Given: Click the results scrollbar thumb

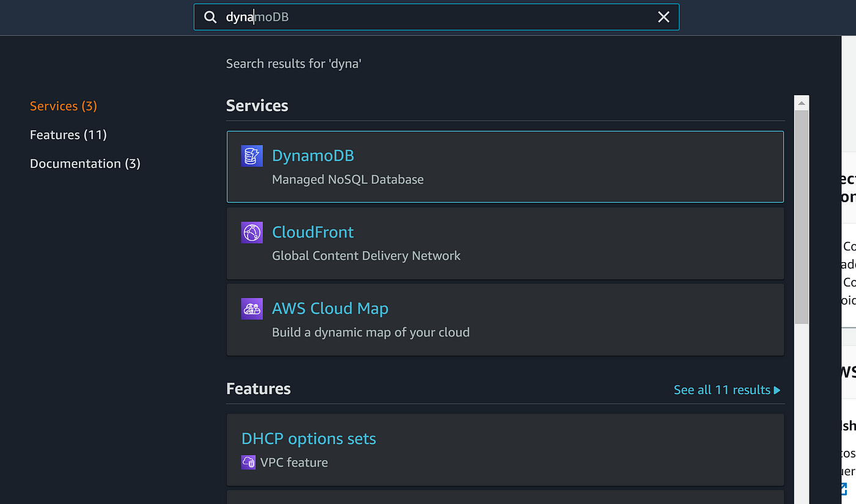Looking at the screenshot, I should pos(802,217).
